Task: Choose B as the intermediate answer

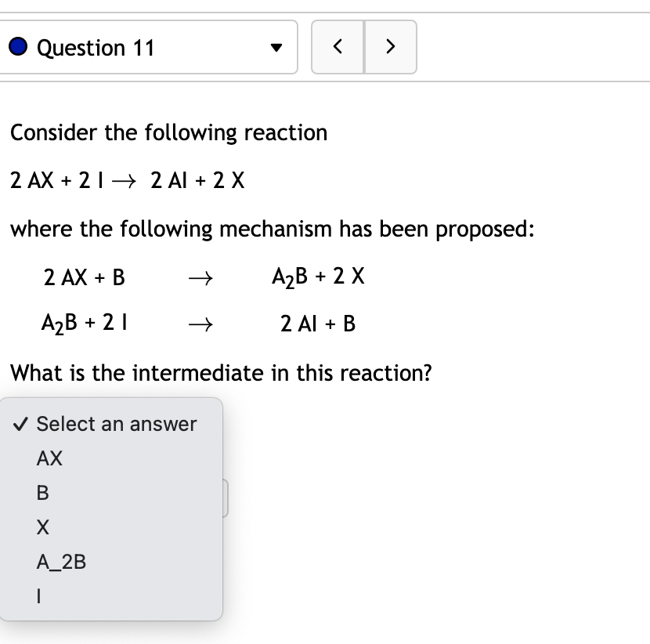Action: click(x=42, y=493)
